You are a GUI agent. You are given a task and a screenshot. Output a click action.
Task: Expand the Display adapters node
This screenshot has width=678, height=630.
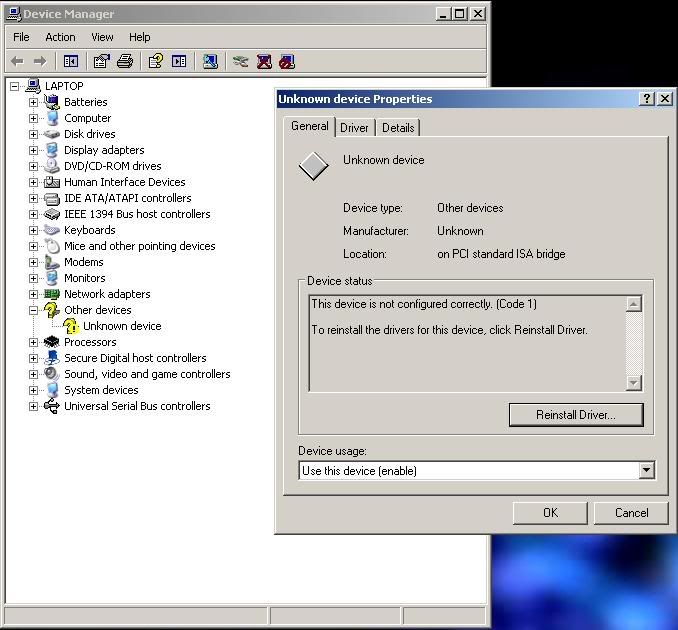(33, 150)
